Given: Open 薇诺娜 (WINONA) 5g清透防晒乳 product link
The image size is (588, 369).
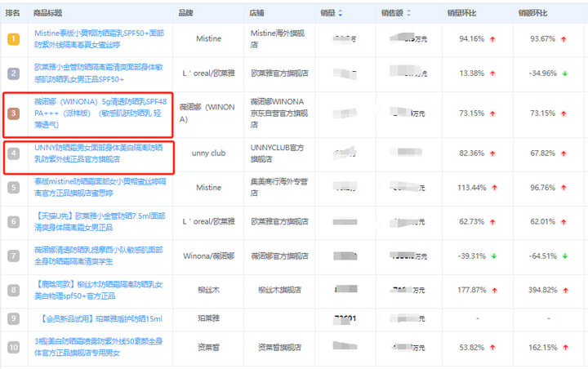Looking at the screenshot, I should point(100,113).
